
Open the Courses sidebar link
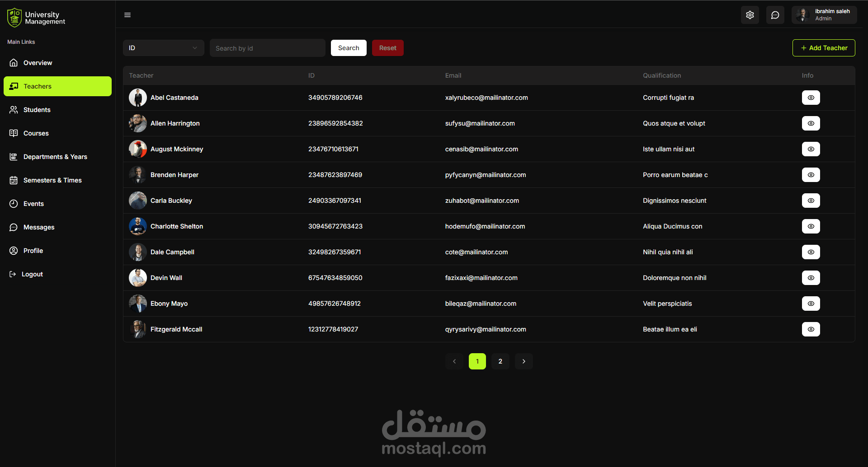tap(57, 133)
